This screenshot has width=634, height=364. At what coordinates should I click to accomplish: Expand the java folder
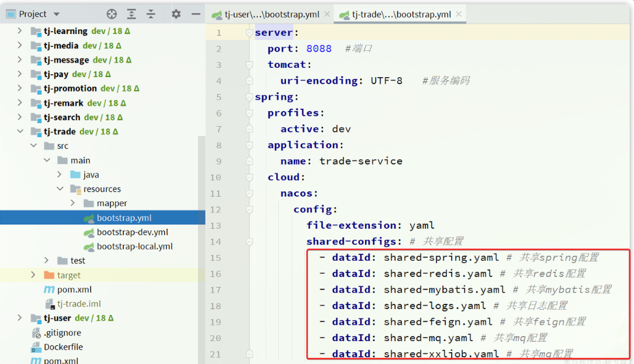60,174
